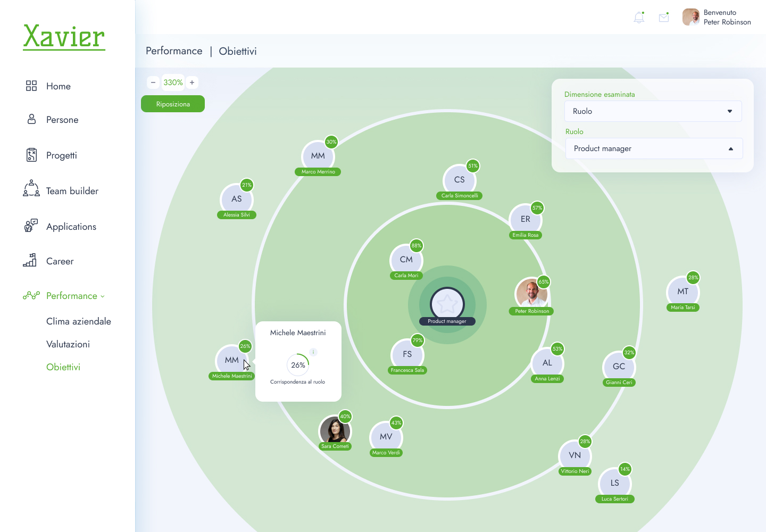
Task: Go to Clima aziendale submenu
Action: pos(79,321)
